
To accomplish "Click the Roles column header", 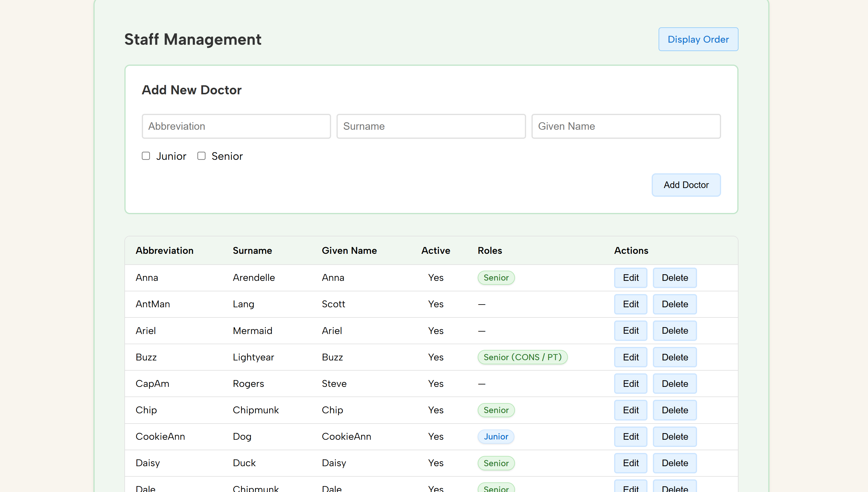I will (489, 251).
